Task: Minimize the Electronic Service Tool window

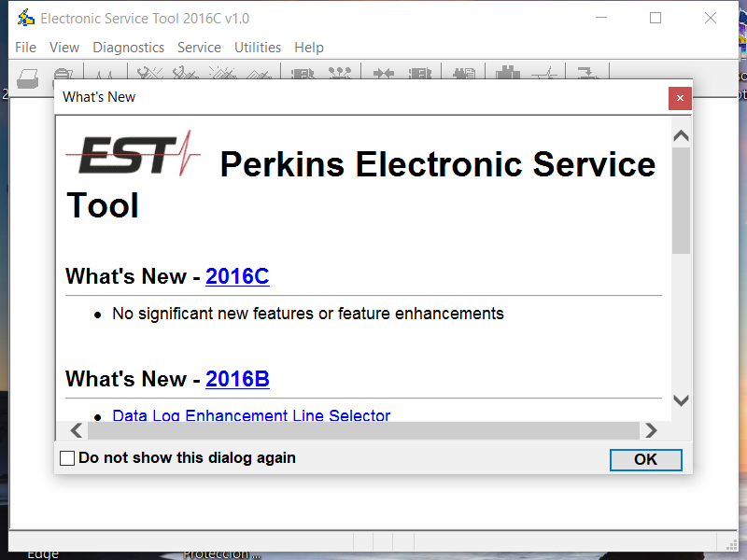Action: click(601, 18)
